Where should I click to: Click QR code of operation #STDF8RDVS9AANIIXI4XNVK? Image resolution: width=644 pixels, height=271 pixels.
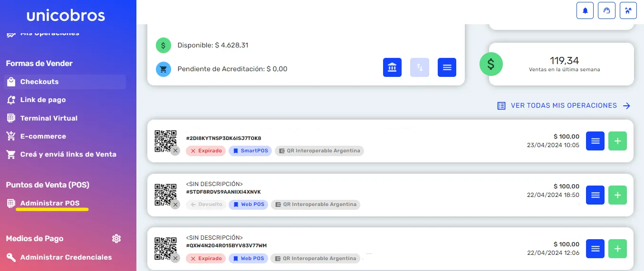click(x=165, y=195)
